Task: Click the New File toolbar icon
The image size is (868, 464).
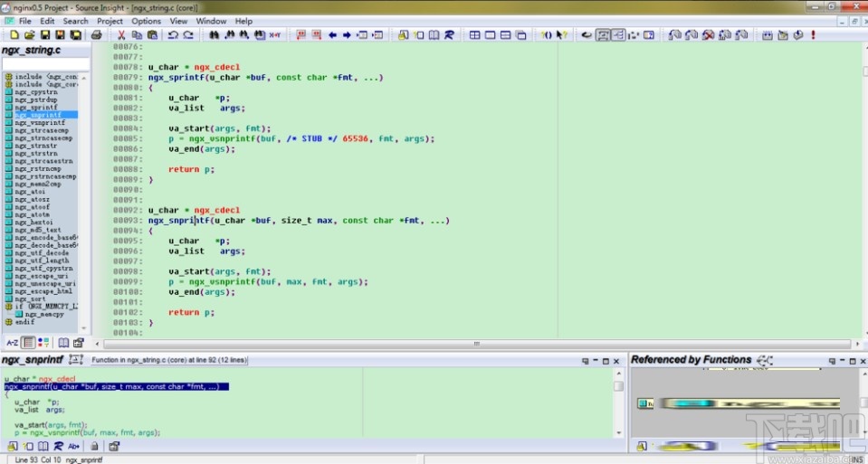Action: [14, 35]
